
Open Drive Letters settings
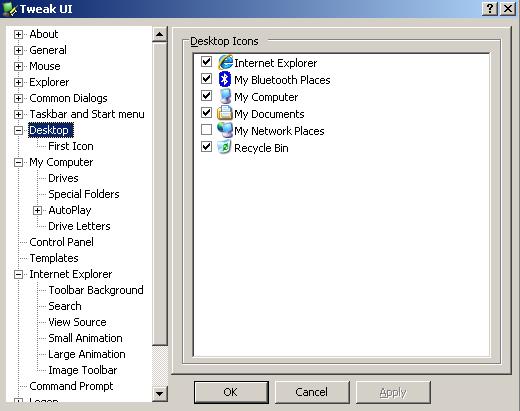point(79,226)
